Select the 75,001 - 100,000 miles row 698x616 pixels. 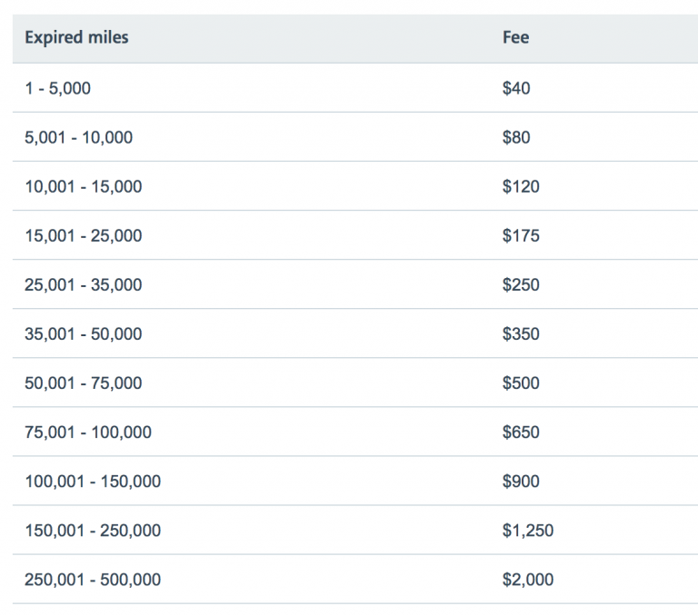click(x=88, y=432)
